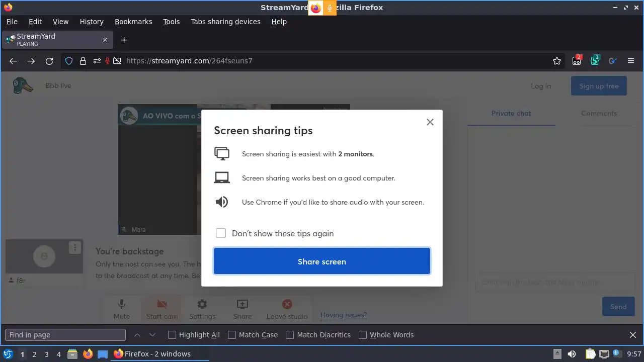
Task: Click Leave studio
Action: pos(287,309)
